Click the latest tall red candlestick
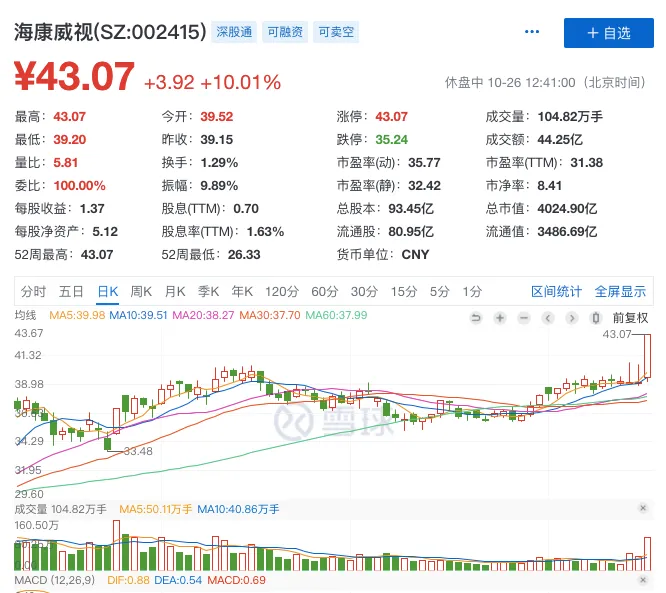Screen dimensions: 666x593 click(x=647, y=356)
